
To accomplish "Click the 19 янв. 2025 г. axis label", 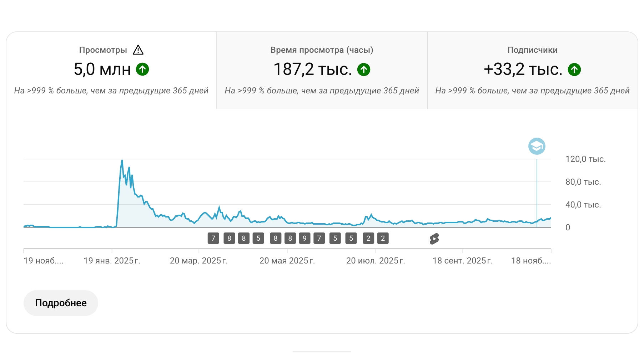I will pos(112,261).
